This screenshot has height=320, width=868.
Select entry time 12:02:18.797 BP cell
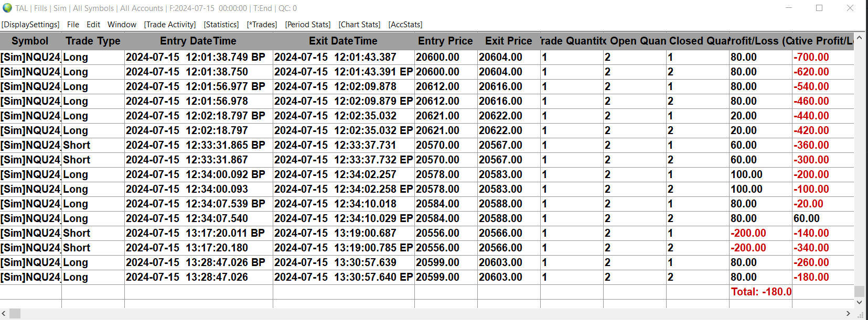199,116
